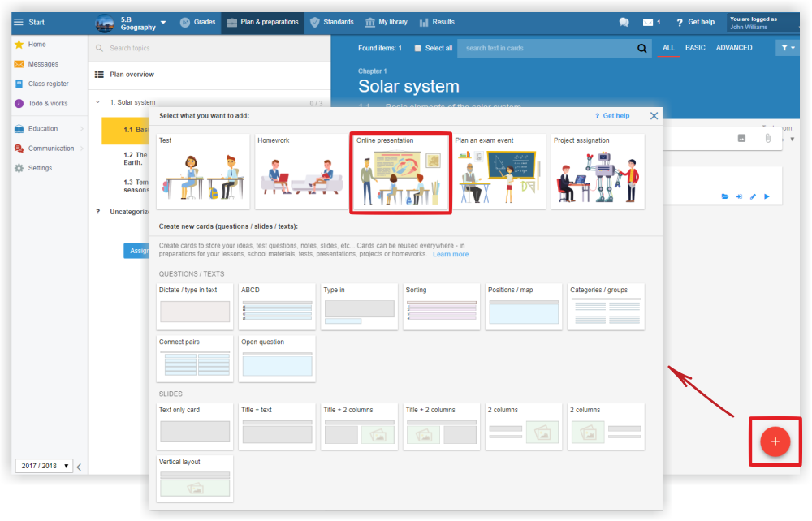Click Get help link in dialog
Screen dimensions: 812x521
pyautogui.click(x=612, y=116)
